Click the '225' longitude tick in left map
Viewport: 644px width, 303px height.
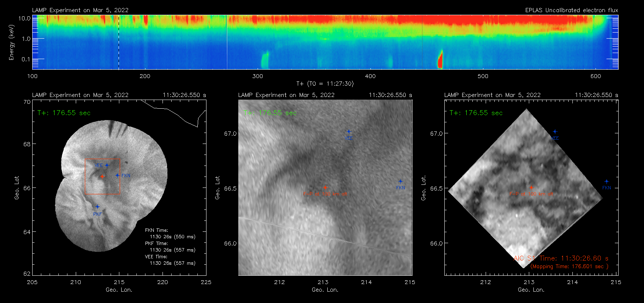(206, 282)
